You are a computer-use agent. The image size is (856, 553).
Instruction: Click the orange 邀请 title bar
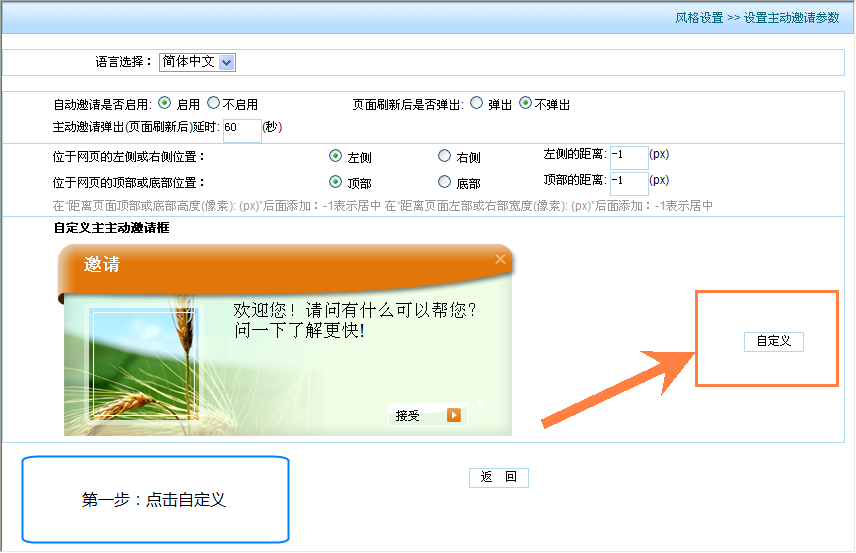click(x=280, y=265)
